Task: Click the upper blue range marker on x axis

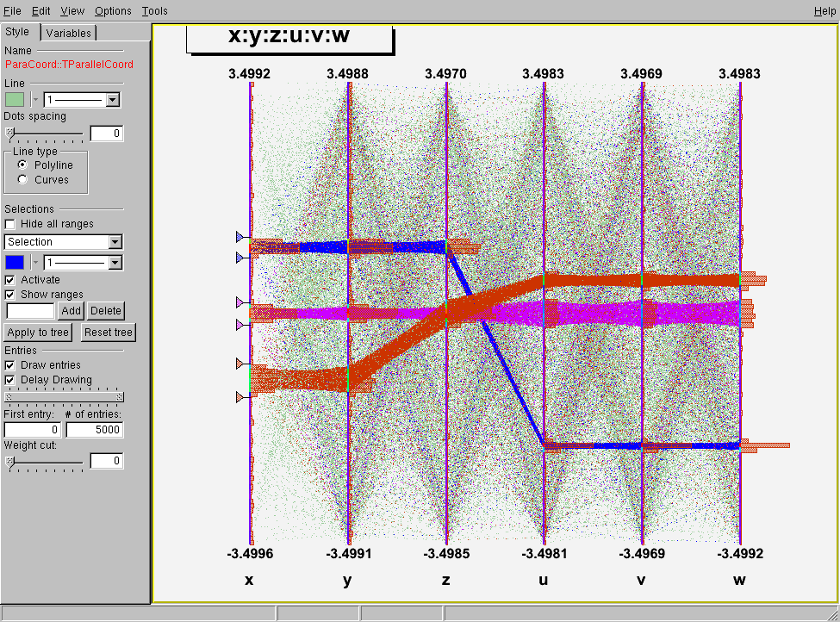Action: tap(240, 237)
